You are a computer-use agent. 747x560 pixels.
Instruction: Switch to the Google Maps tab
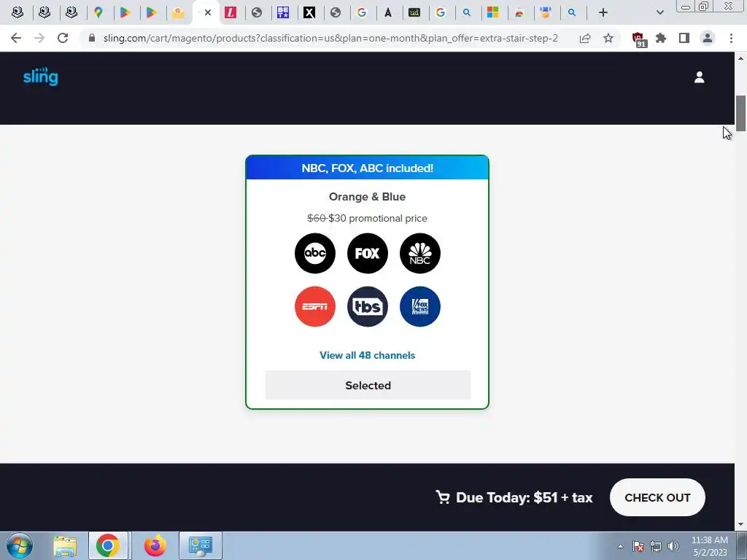pos(98,13)
